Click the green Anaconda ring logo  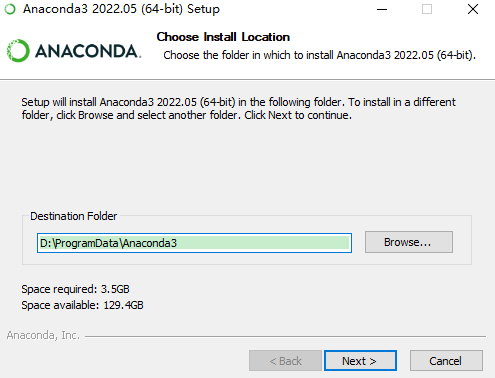click(18, 51)
